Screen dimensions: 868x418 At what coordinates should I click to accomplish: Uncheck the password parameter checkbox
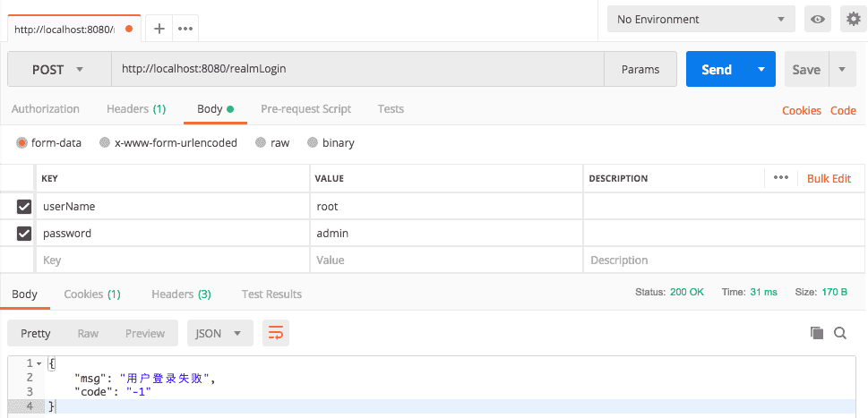point(24,234)
